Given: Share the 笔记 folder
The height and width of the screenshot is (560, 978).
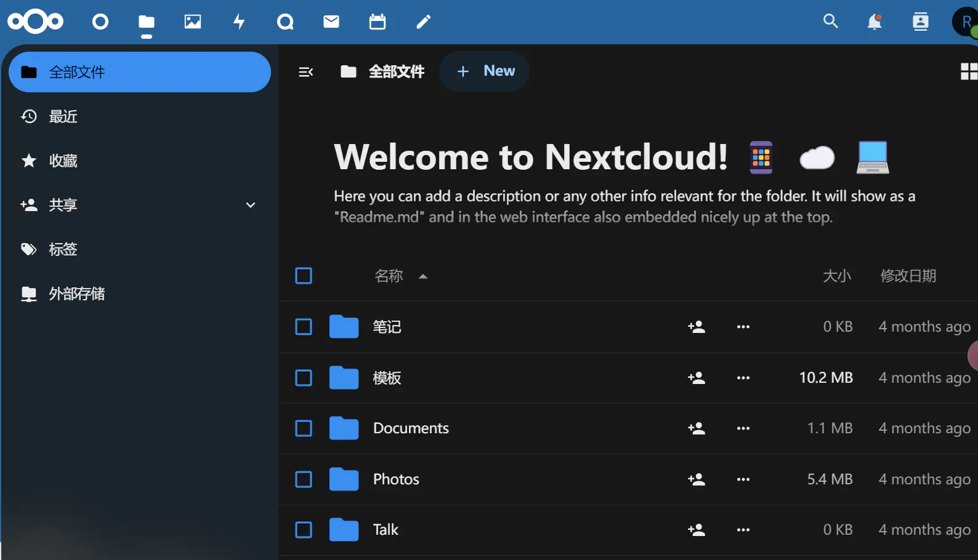Looking at the screenshot, I should 697,327.
